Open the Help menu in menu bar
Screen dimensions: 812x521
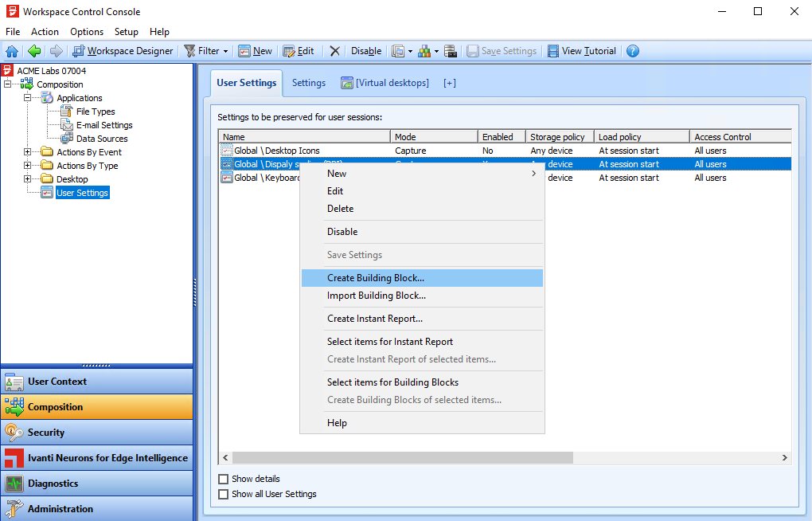pyautogui.click(x=159, y=32)
